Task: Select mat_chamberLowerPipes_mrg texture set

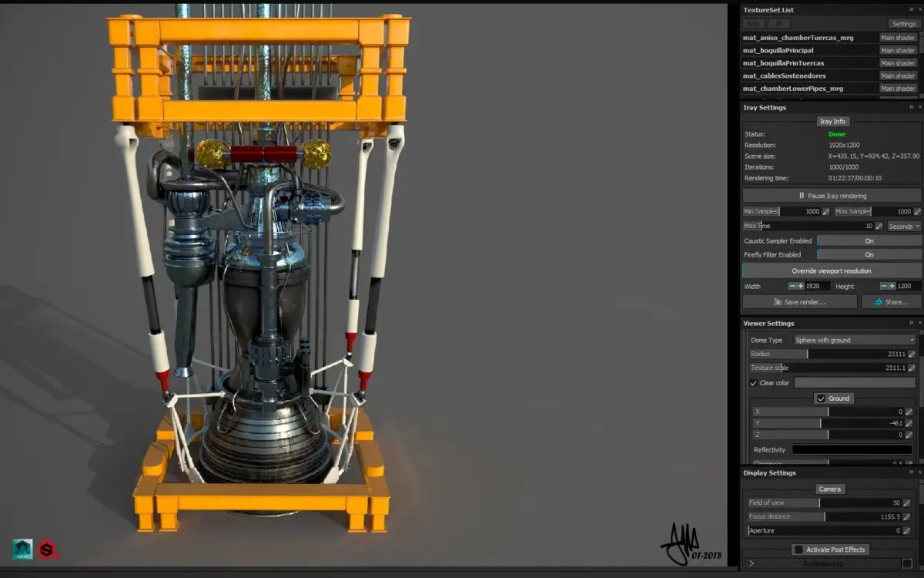Action: [x=792, y=89]
